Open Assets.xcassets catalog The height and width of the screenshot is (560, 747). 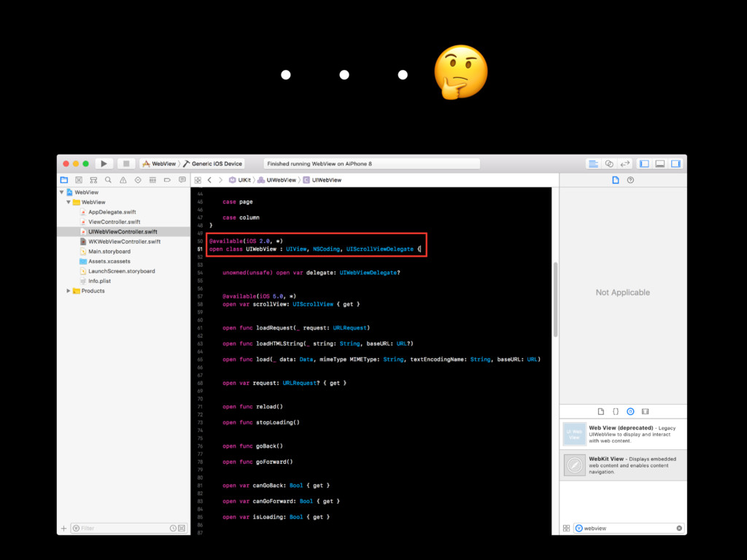click(x=109, y=262)
